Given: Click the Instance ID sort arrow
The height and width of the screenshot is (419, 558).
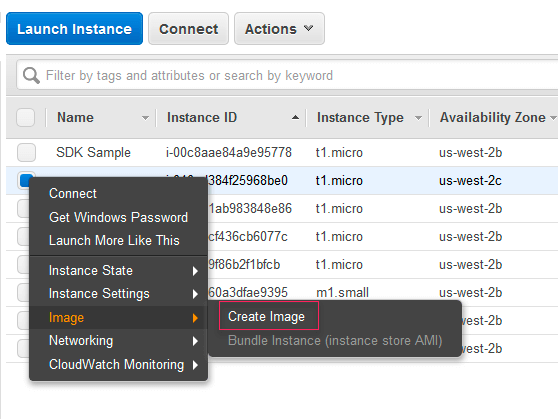Looking at the screenshot, I should [x=295, y=117].
